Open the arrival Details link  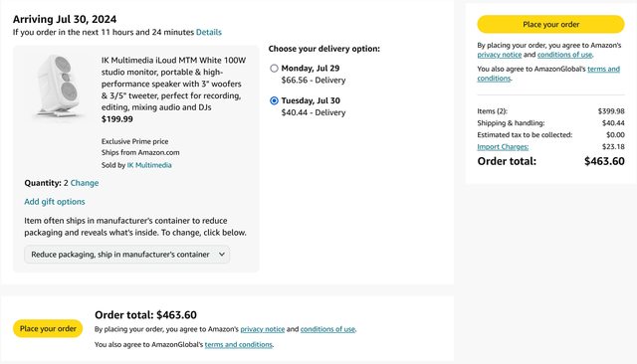click(209, 32)
